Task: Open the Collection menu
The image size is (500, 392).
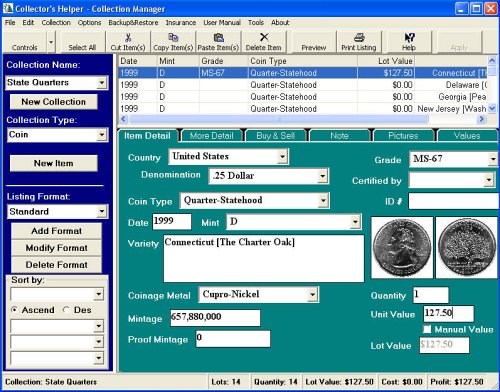Action: tap(56, 23)
